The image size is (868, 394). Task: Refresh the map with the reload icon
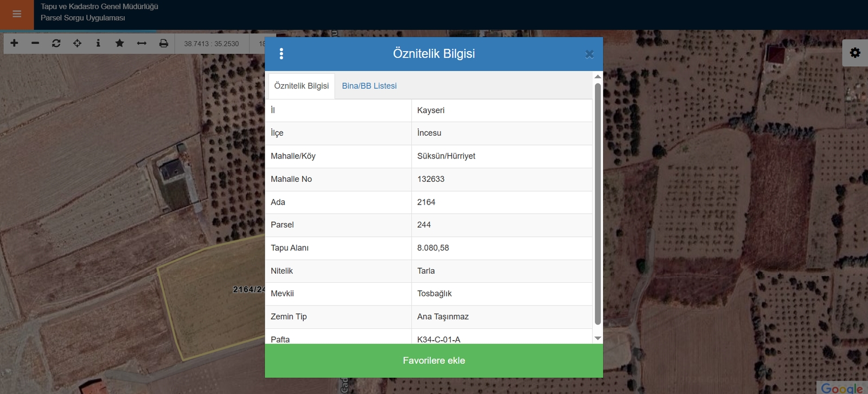(x=56, y=43)
